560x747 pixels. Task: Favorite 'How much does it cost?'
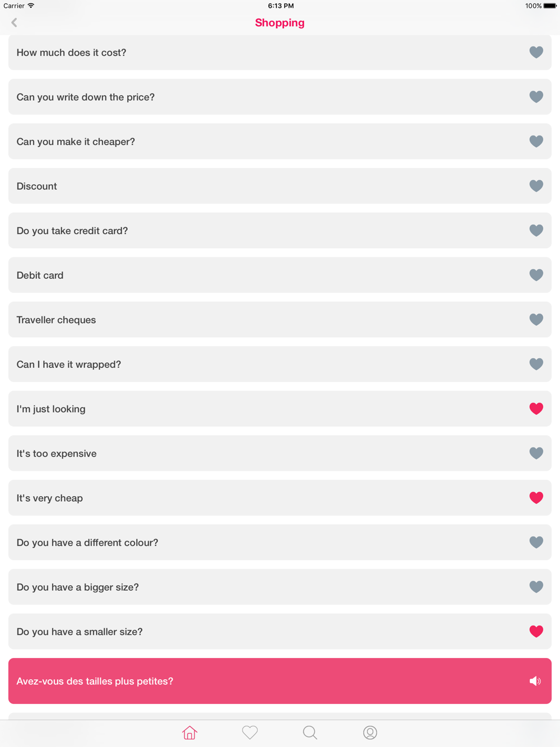tap(536, 52)
